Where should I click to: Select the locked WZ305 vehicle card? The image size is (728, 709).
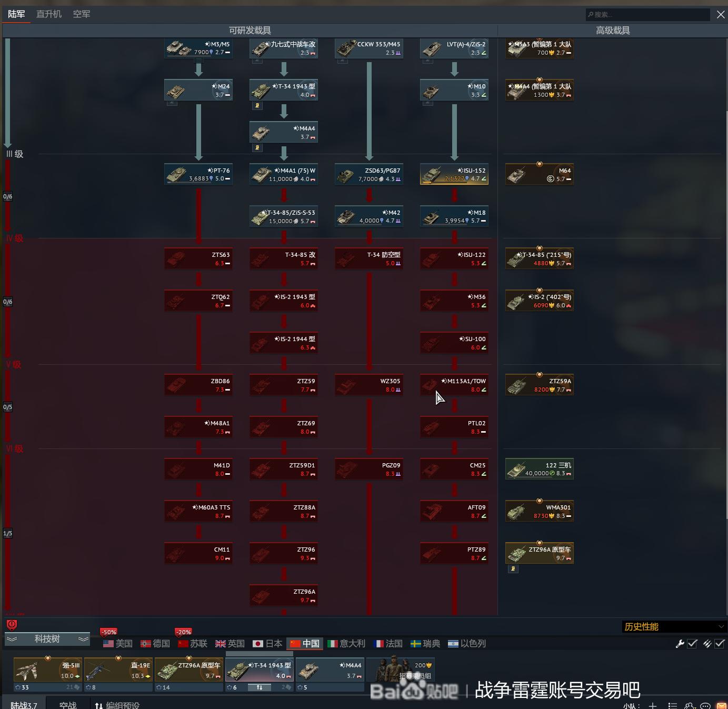click(369, 385)
